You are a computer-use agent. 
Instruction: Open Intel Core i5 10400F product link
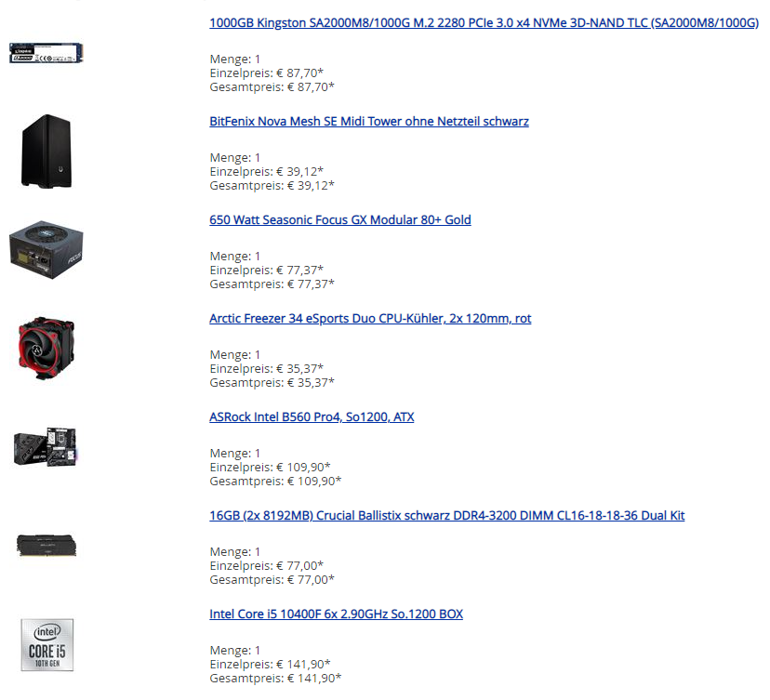[x=336, y=614]
